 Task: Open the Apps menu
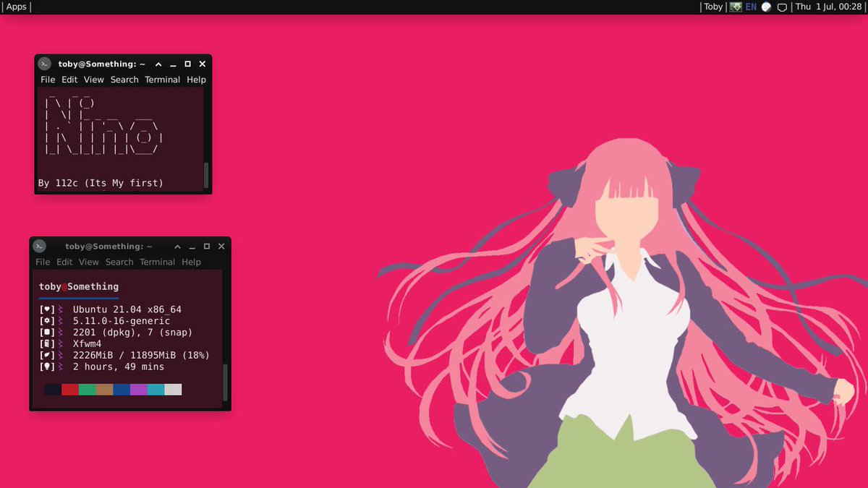click(16, 7)
